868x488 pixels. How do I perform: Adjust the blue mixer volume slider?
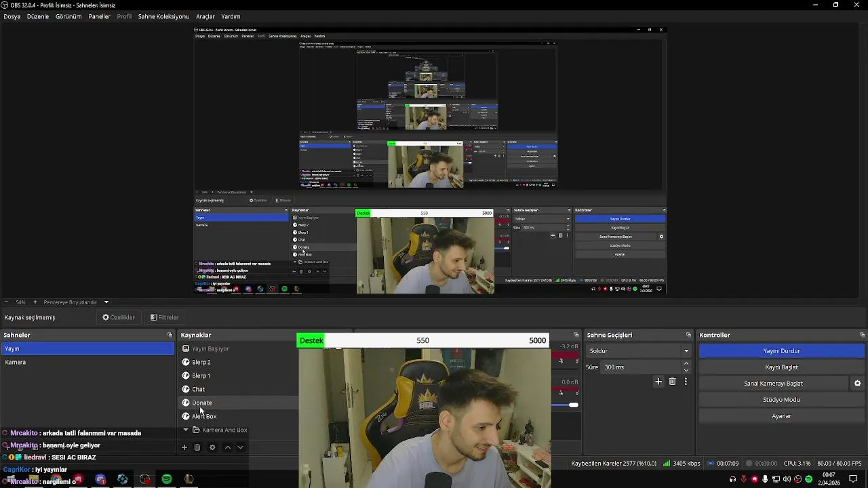tap(574, 405)
